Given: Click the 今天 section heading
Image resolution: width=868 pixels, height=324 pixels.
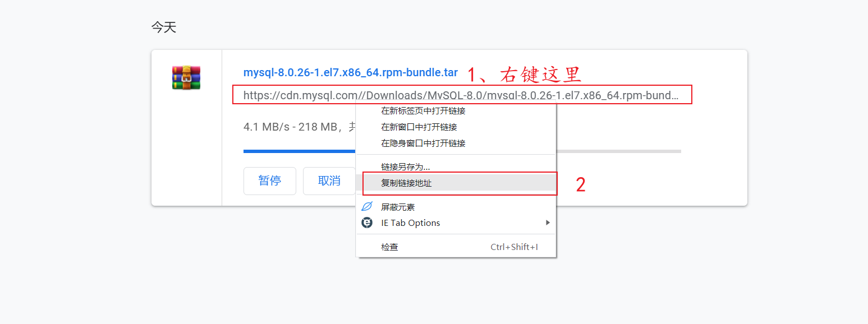Looking at the screenshot, I should (163, 26).
